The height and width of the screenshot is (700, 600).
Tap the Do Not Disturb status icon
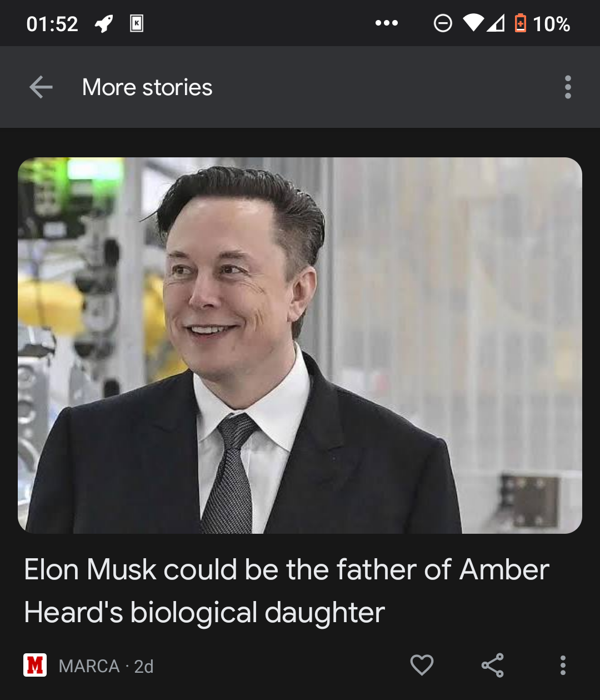click(443, 23)
